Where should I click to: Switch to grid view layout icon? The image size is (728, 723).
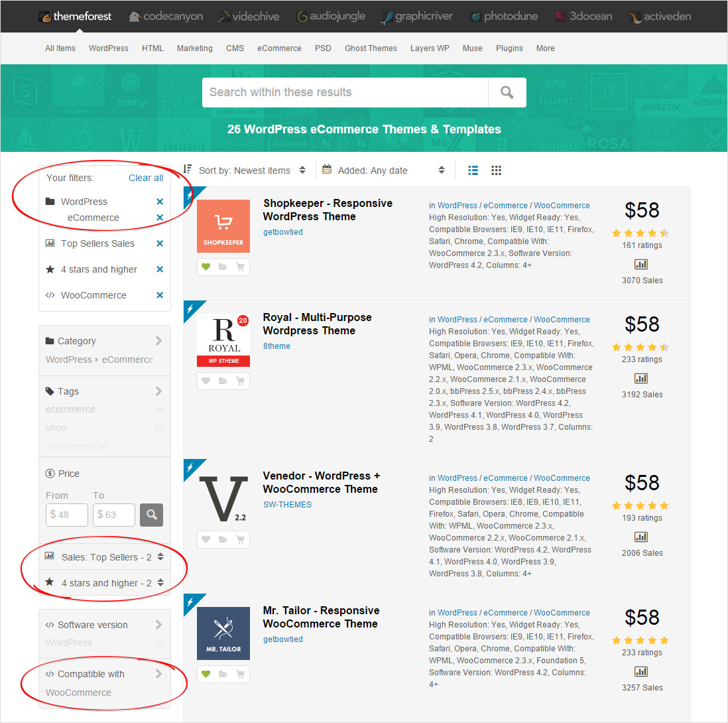(496, 170)
